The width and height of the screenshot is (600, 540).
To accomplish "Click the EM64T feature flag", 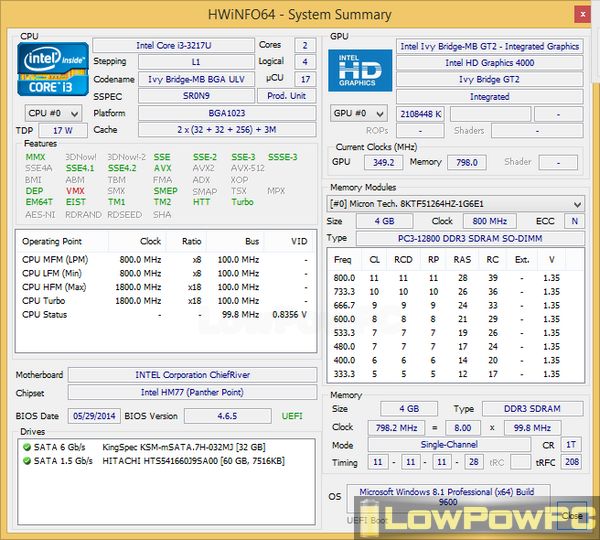I will pos(39,202).
